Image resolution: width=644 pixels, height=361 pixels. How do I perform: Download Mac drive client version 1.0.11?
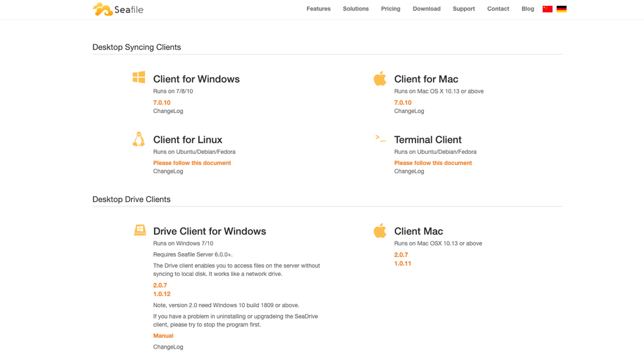click(x=402, y=264)
